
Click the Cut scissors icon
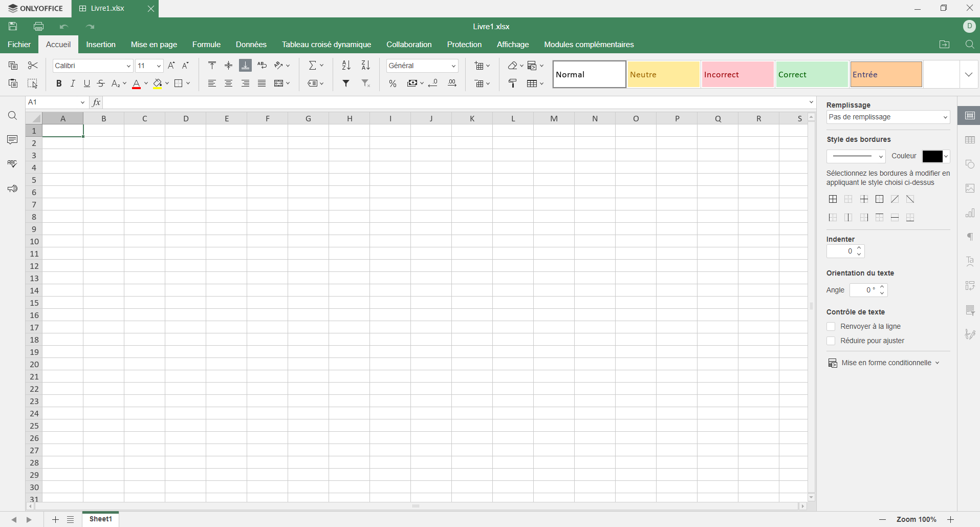(33, 66)
